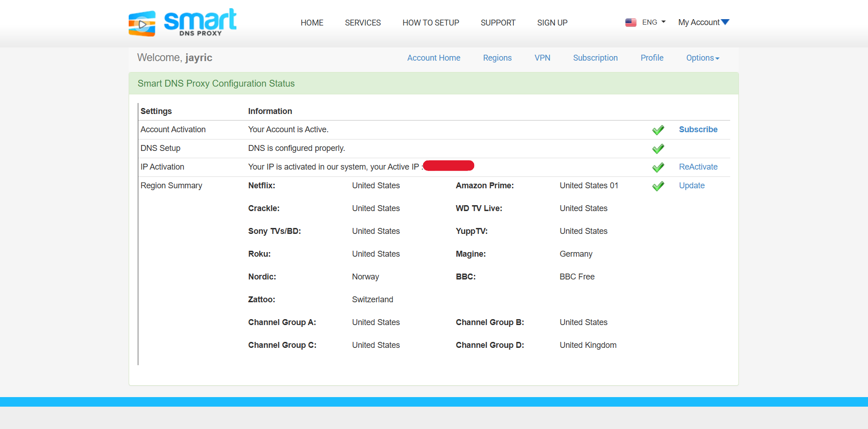Click the Channel Group B label
This screenshot has width=868, height=429.
pos(490,322)
